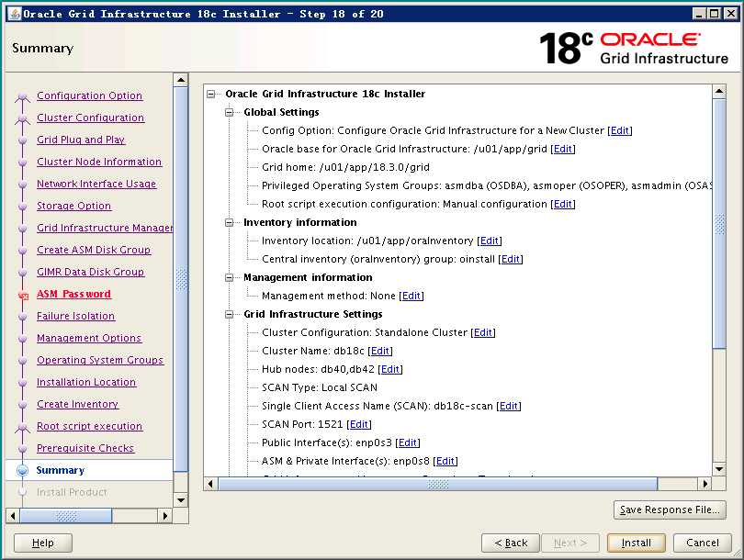Click Save Response File button
The height and width of the screenshot is (560, 744).
670,510
